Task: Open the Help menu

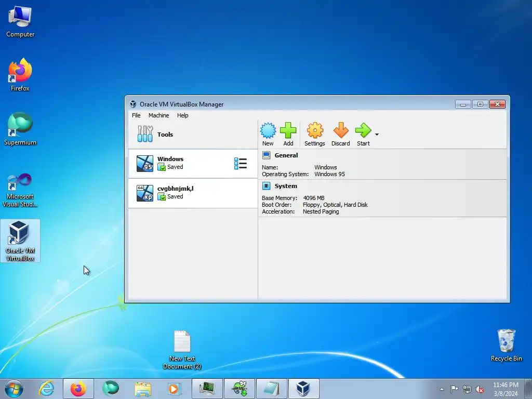Action: click(182, 115)
